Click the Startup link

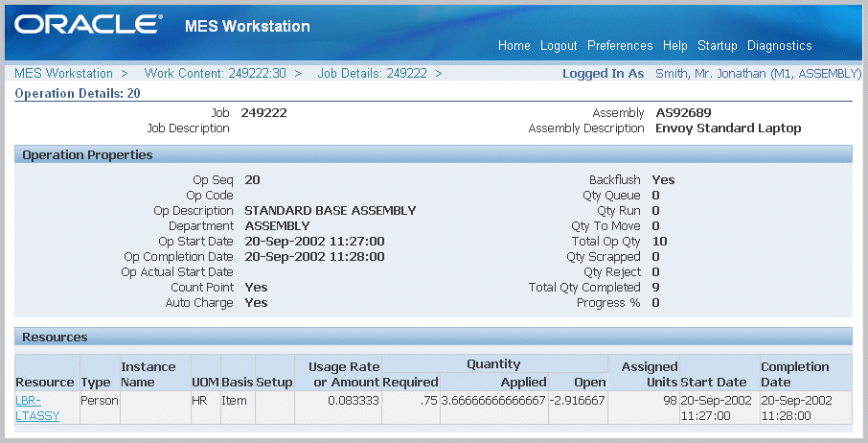coord(717,46)
